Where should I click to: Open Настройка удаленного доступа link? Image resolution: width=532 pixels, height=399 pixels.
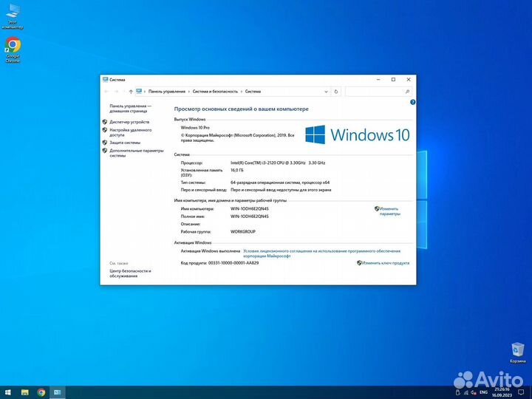(130, 132)
